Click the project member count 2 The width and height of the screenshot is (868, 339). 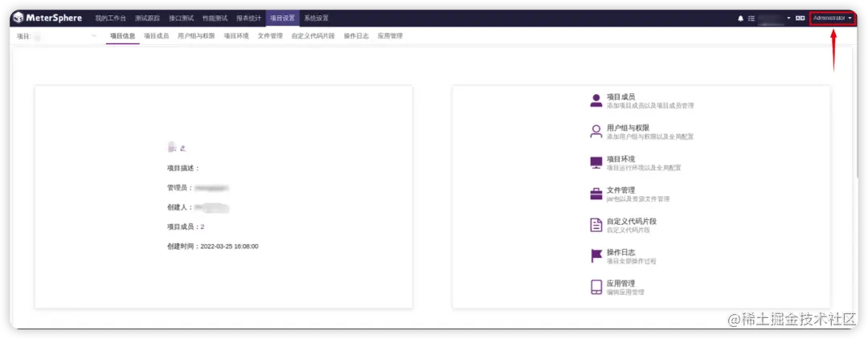[x=203, y=227]
